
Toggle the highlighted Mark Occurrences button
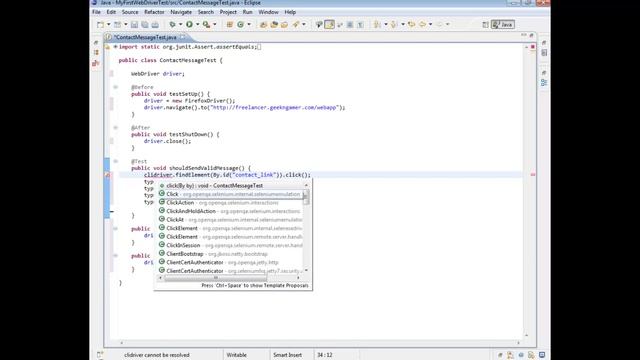click(x=329, y=24)
